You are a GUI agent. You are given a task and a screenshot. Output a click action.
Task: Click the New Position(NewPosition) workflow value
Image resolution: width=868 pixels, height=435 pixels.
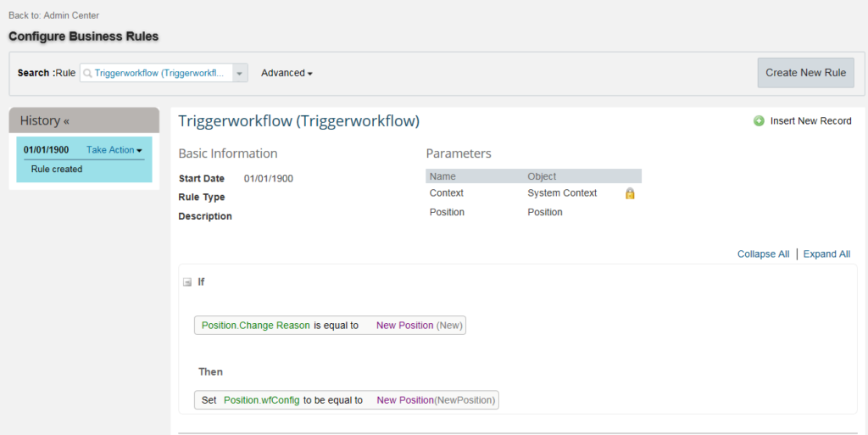point(436,400)
